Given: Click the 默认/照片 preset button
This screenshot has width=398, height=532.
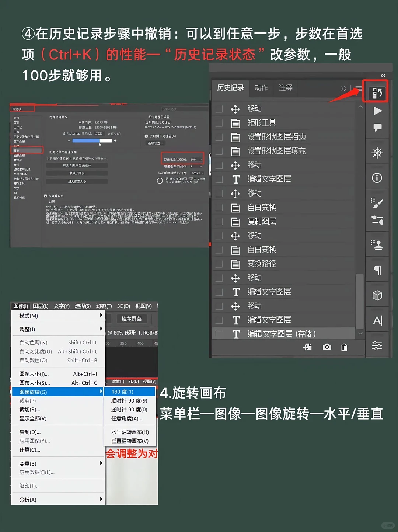Looking at the screenshot, I should pos(77,173).
